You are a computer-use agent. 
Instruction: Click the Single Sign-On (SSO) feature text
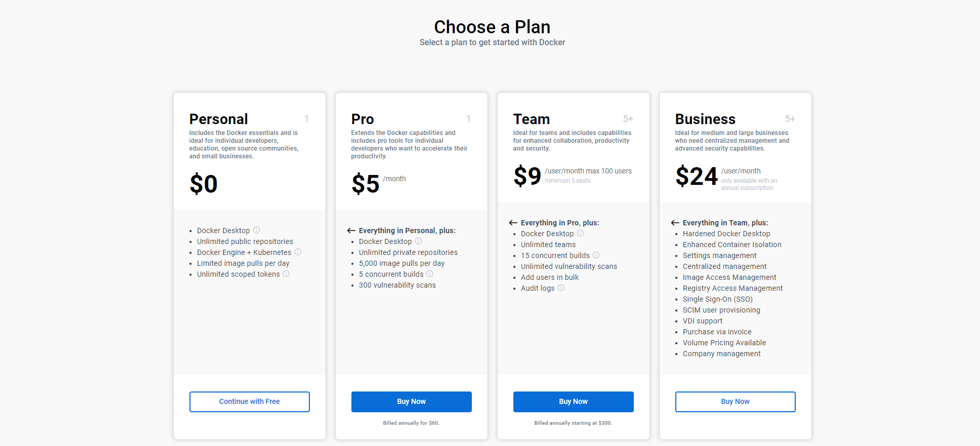(x=717, y=299)
